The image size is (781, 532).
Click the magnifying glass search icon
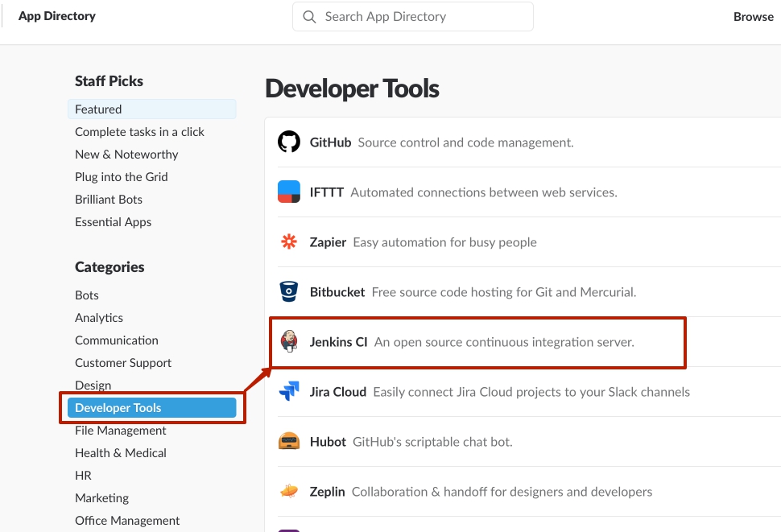(x=309, y=17)
